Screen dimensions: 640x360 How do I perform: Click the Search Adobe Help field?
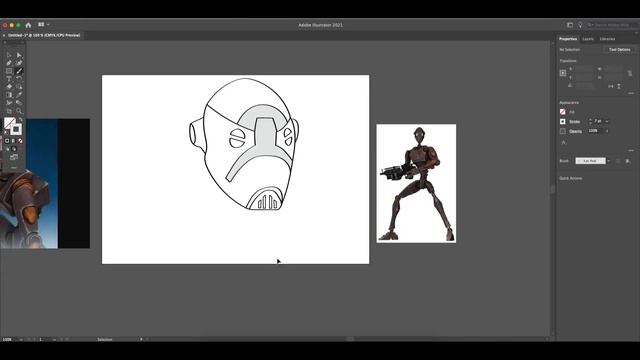(612, 25)
